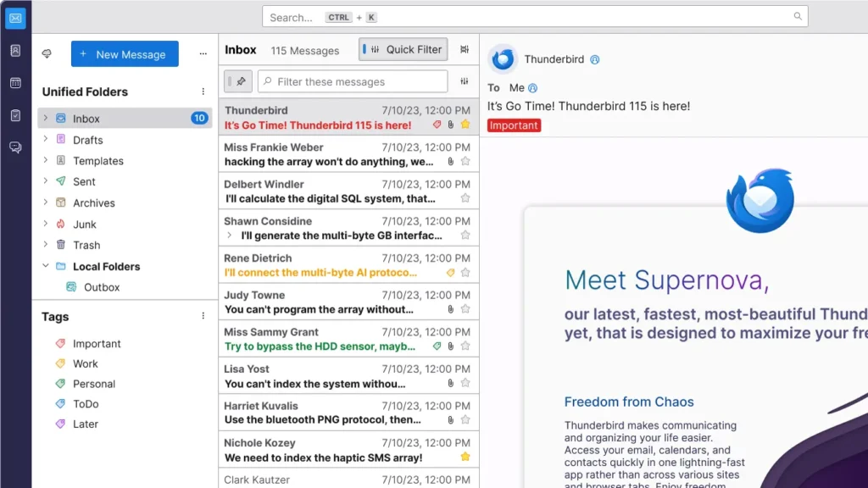The width and height of the screenshot is (868, 488).
Task: Open Unified Folders options menu
Action: [203, 91]
